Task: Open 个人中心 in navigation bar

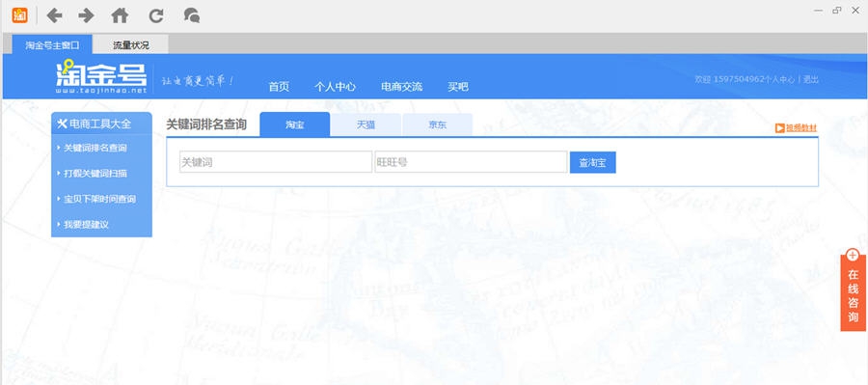Action: (335, 87)
